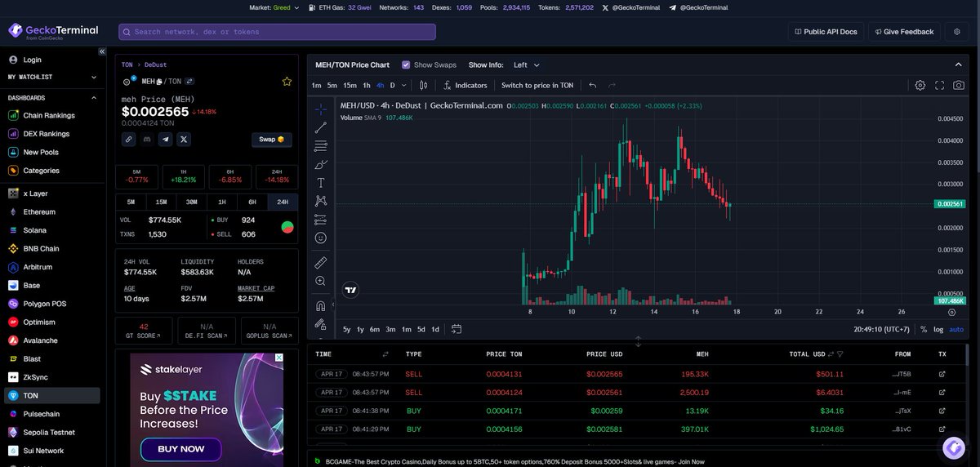Open the emoji icons tool
This screenshot has width=980, height=467.
320,238
